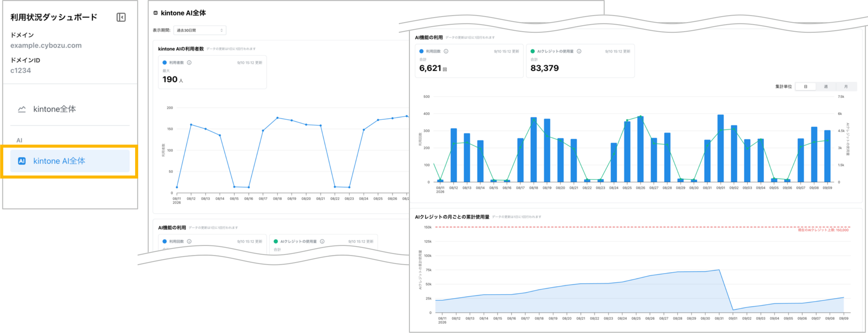Viewport: 868px width, 333px height.
Task: Open the 表示期間 dropdown set to 過去30日間
Action: pyautogui.click(x=199, y=30)
